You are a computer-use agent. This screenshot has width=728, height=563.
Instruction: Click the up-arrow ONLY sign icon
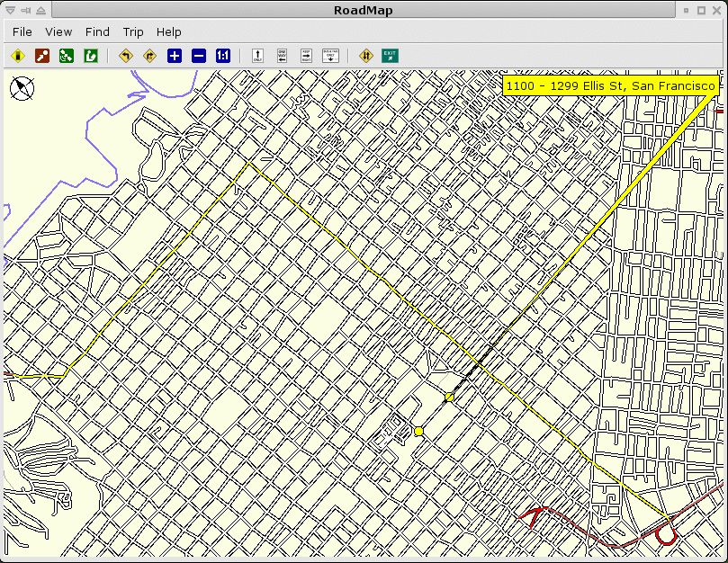point(257,56)
